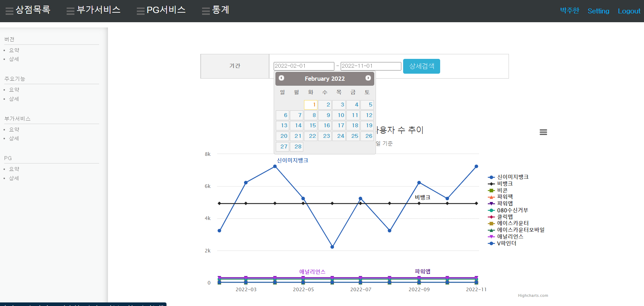Open 요약 under 버전 section

[x=14, y=50]
